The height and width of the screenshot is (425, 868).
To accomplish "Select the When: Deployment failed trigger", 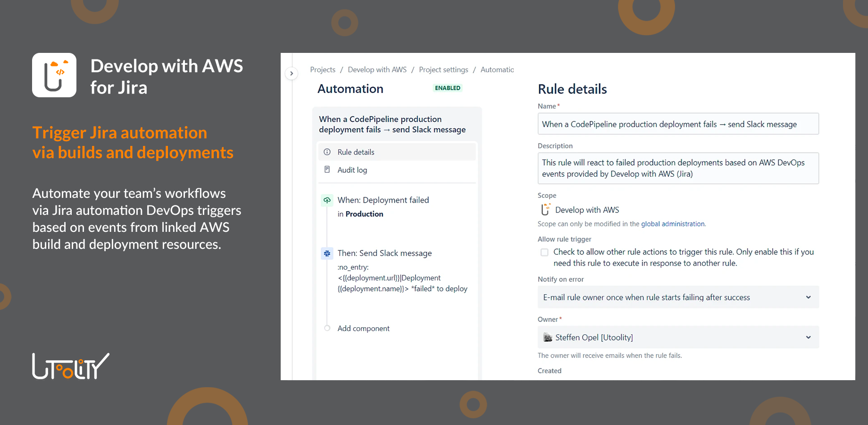I will [383, 200].
